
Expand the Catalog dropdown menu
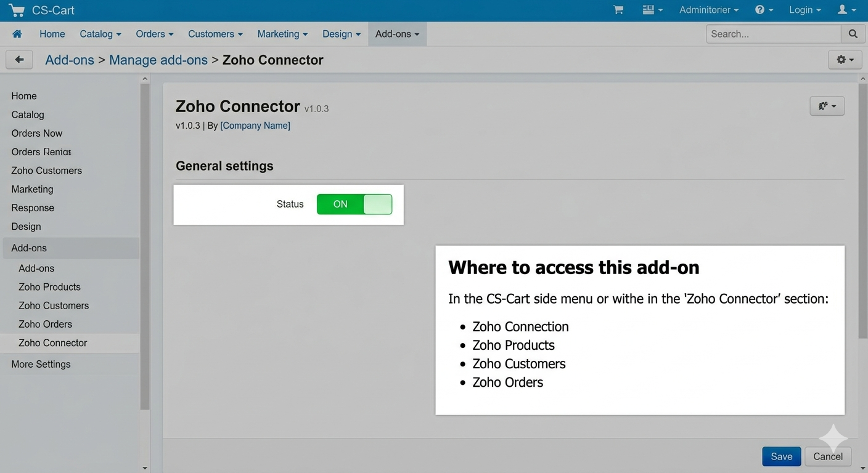(x=100, y=34)
